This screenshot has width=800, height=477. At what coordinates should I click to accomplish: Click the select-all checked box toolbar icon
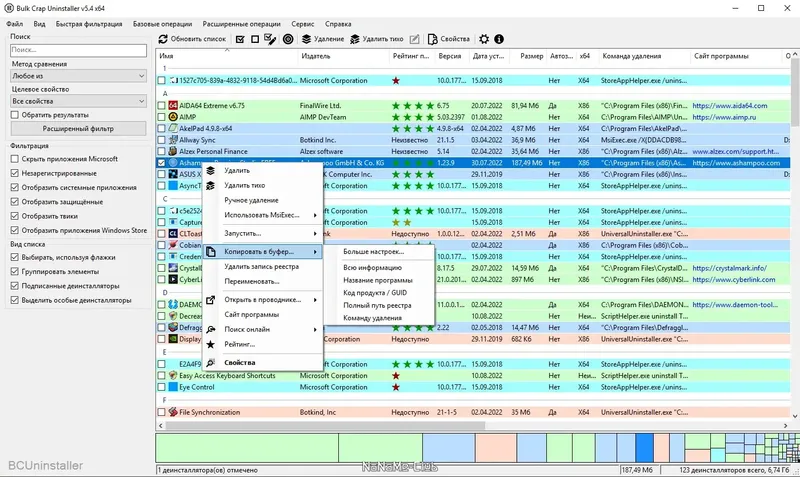240,39
